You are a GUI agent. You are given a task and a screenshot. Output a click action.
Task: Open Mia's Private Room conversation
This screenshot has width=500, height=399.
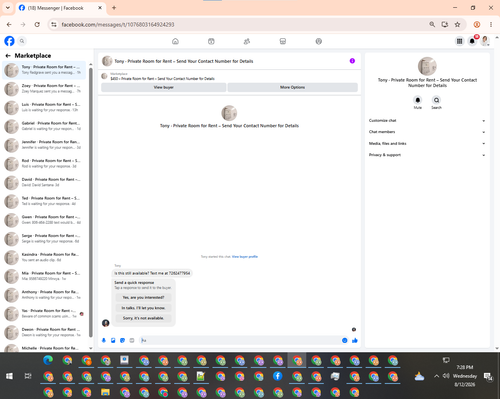tap(44, 276)
